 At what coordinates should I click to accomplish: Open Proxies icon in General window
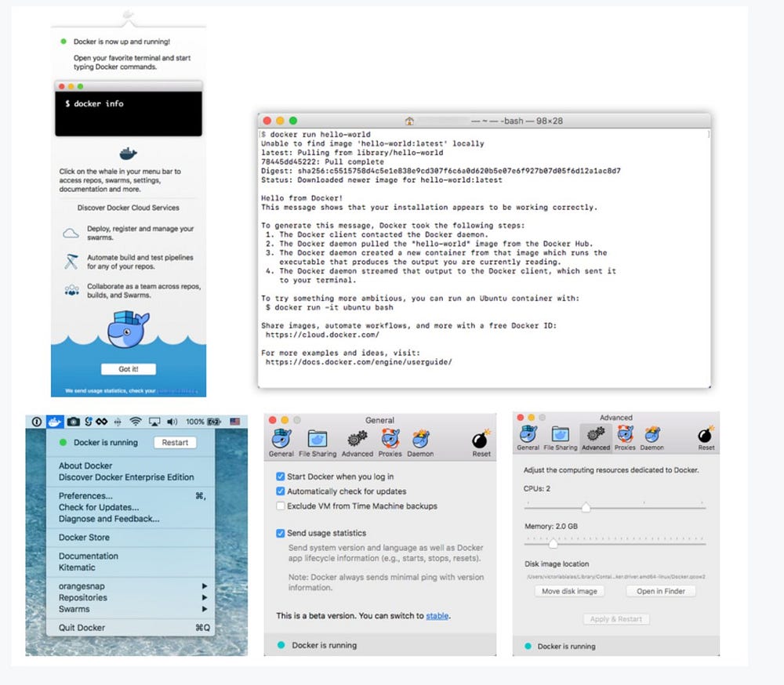390,443
